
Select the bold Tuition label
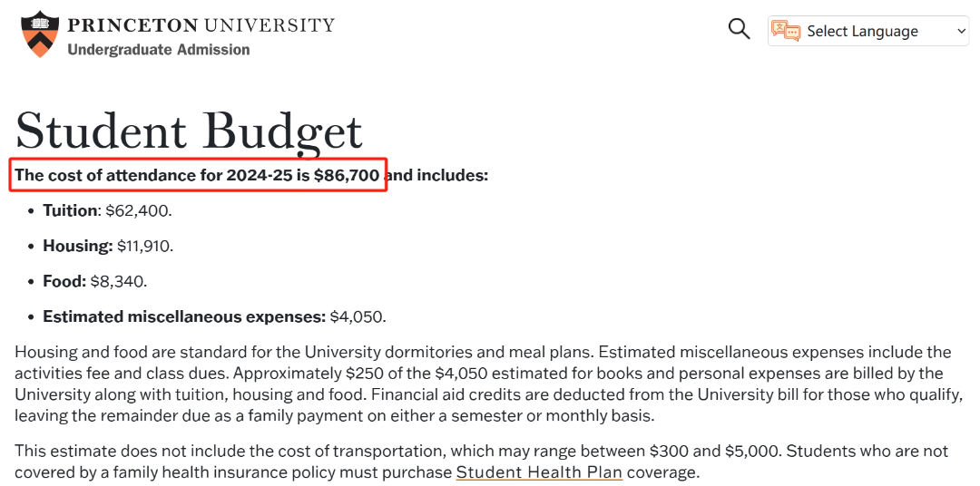tap(70, 210)
